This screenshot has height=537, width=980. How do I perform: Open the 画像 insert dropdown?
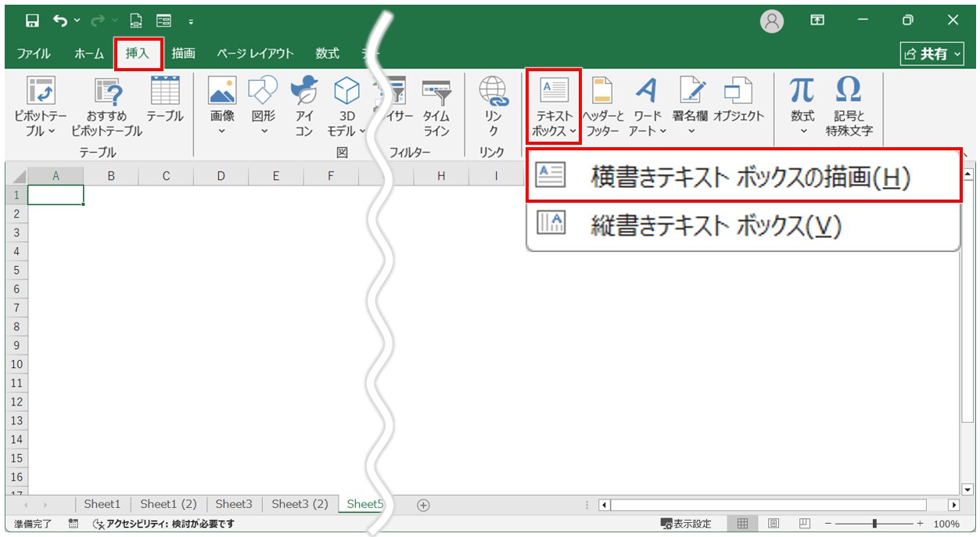(222, 106)
